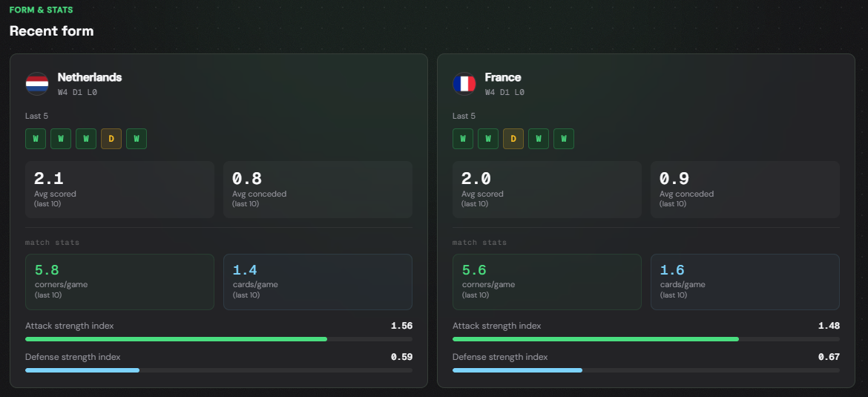Select the third W badge in Netherlands form
868x397 pixels.
pyautogui.click(x=86, y=139)
